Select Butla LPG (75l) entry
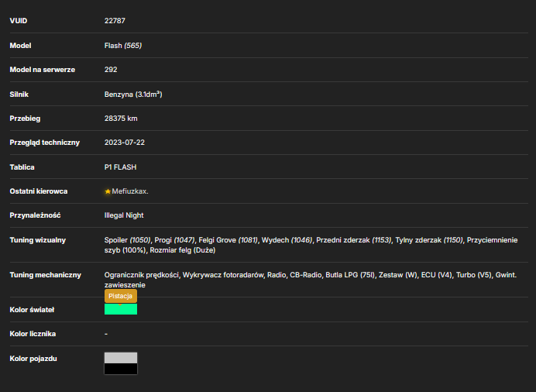The width and height of the screenshot is (536, 392). (x=350, y=275)
